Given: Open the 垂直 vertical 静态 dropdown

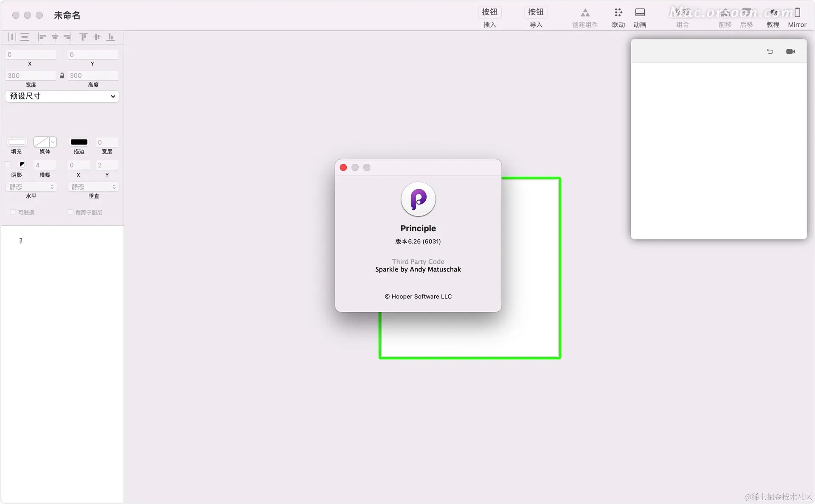Looking at the screenshot, I should [93, 187].
